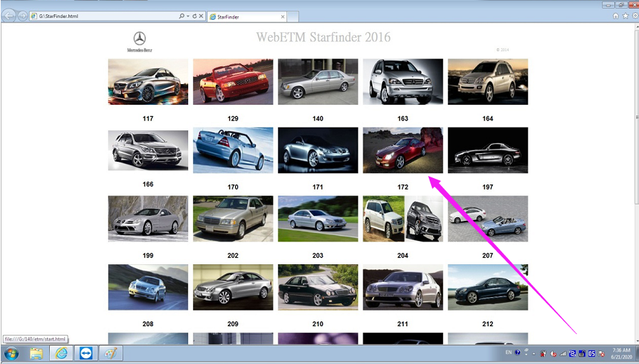639x364 pixels.
Task: Click the 209 label text
Action: click(233, 324)
